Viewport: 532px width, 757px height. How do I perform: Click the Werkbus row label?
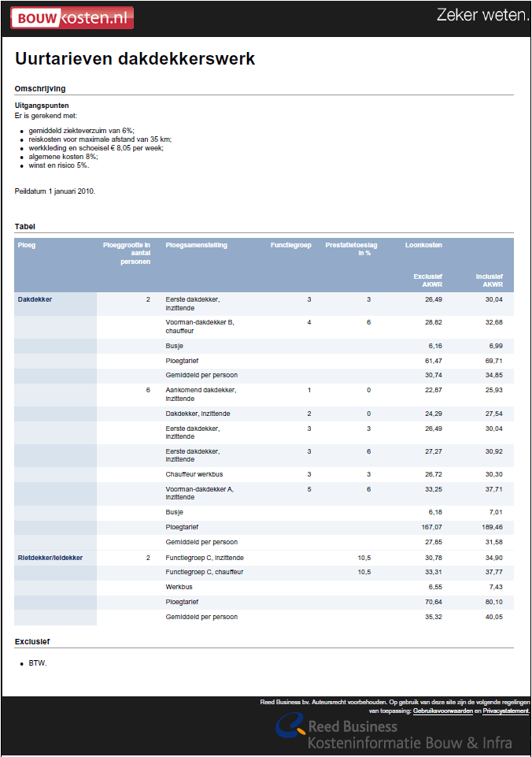click(179, 587)
